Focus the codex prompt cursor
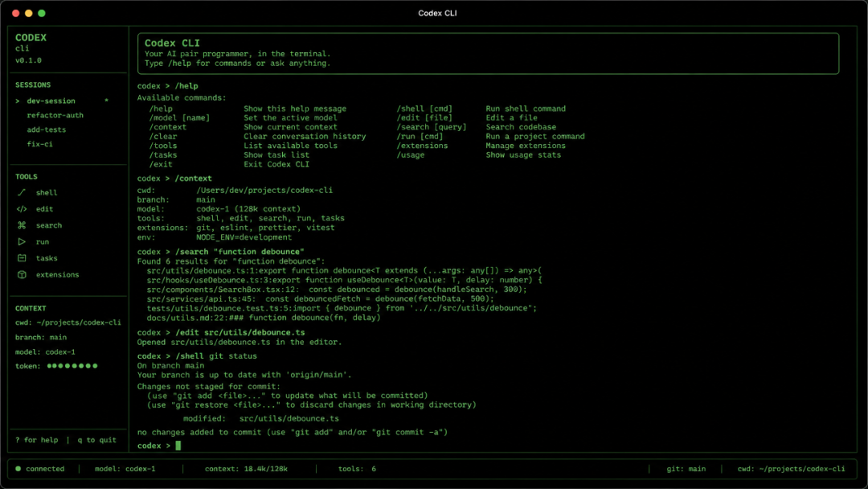 point(178,446)
